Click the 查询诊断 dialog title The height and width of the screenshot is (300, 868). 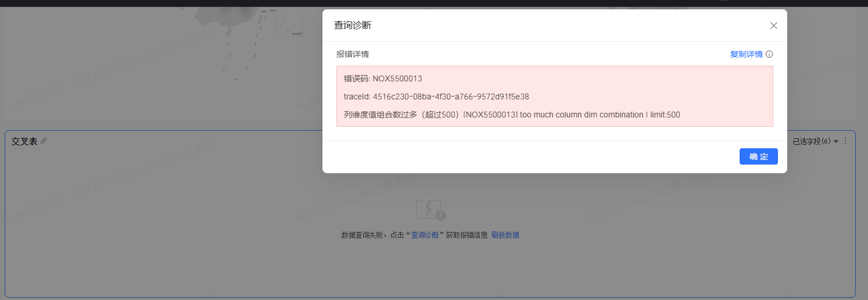(x=353, y=26)
